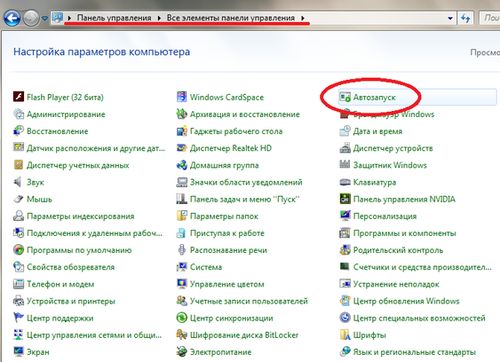Open Датчик расположения и другие датчики link

(x=96, y=148)
